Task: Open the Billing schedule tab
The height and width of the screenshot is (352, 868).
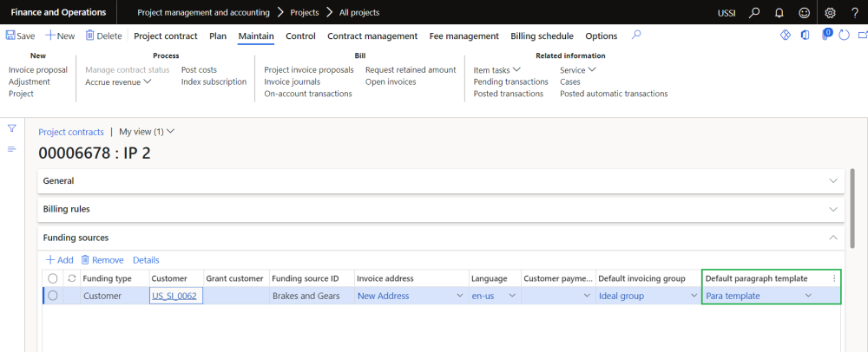Action: click(x=542, y=36)
